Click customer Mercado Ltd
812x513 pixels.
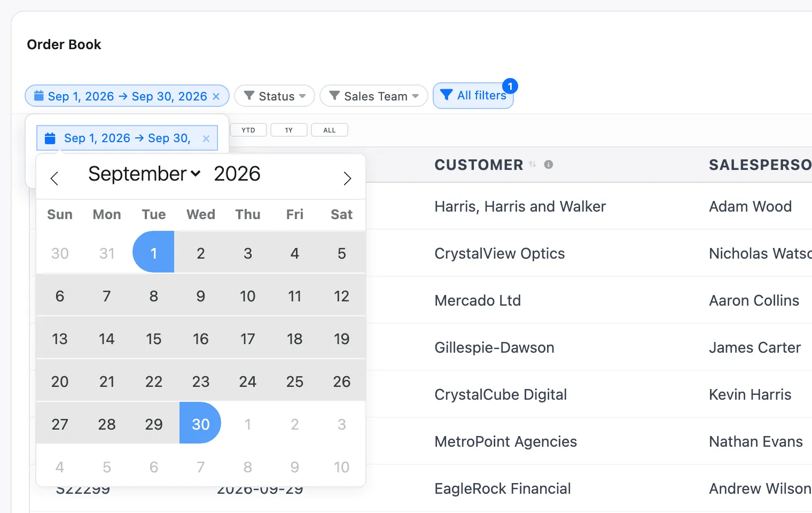(x=478, y=300)
